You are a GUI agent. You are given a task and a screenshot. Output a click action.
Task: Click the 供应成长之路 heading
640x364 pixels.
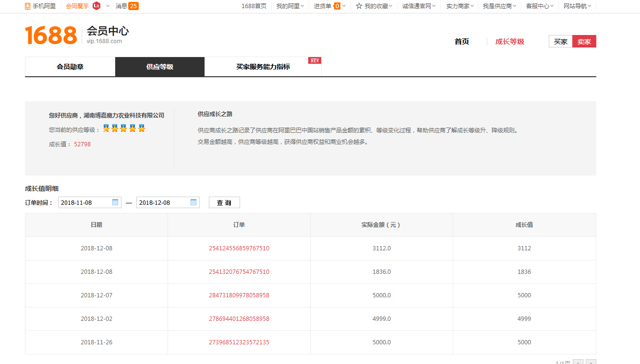coord(215,114)
